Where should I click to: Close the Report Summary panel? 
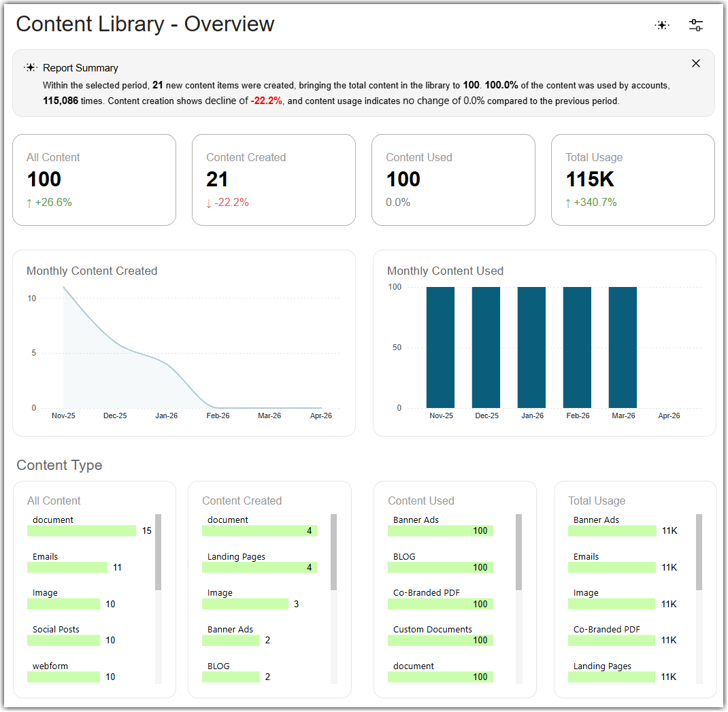695,63
